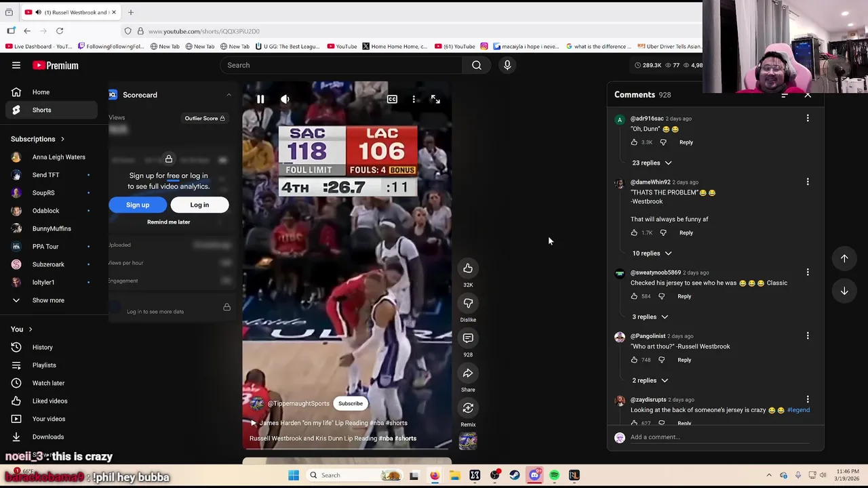
Task: Close the Comments panel
Action: (808, 95)
